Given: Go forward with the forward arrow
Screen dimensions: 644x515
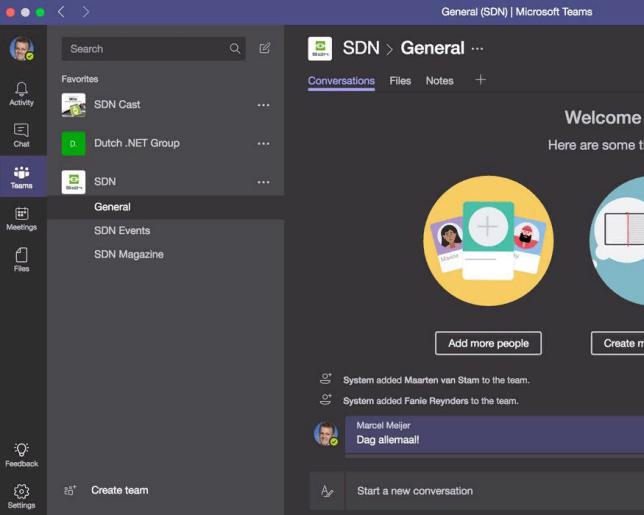Looking at the screenshot, I should click(85, 11).
